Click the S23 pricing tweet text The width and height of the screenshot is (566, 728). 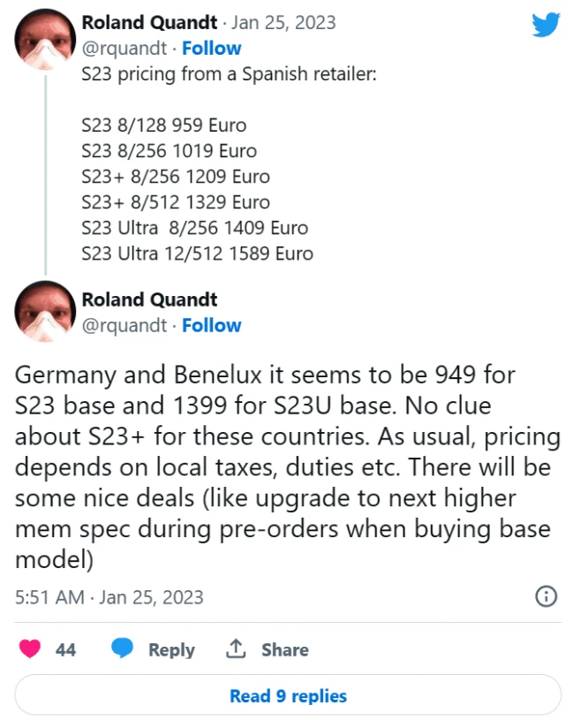pos(229,74)
